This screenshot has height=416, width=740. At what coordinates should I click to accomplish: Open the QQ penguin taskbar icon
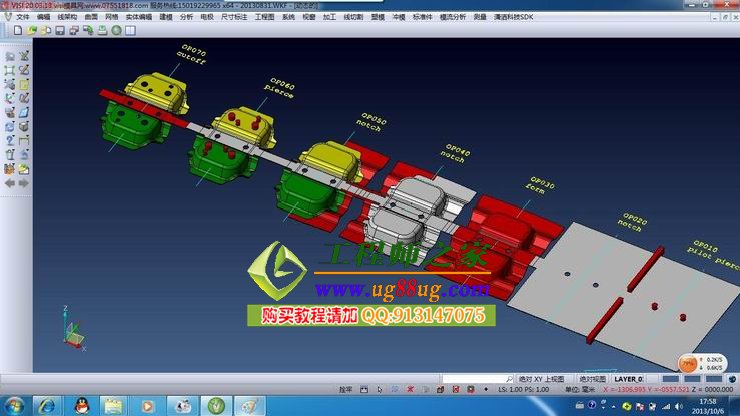(x=82, y=406)
